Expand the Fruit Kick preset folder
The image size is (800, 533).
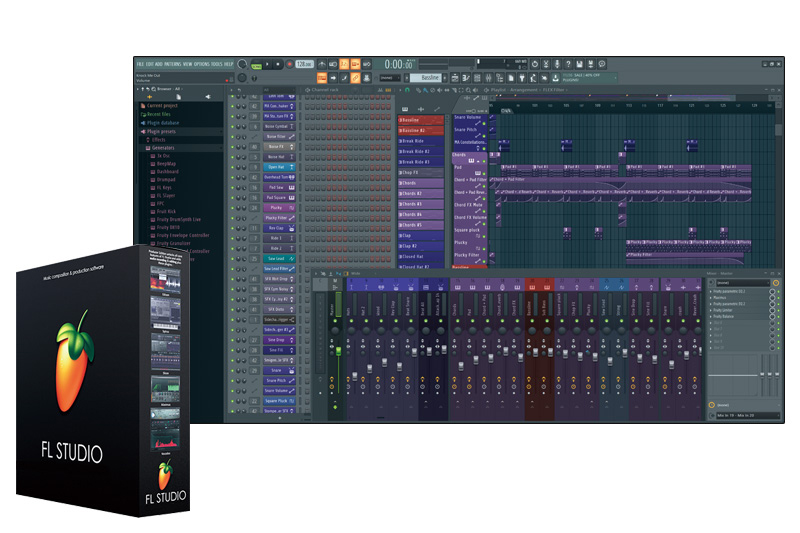coord(166,211)
